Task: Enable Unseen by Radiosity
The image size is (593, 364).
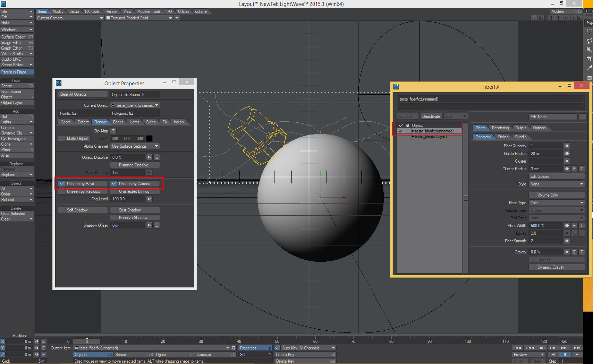Action: pyautogui.click(x=83, y=191)
